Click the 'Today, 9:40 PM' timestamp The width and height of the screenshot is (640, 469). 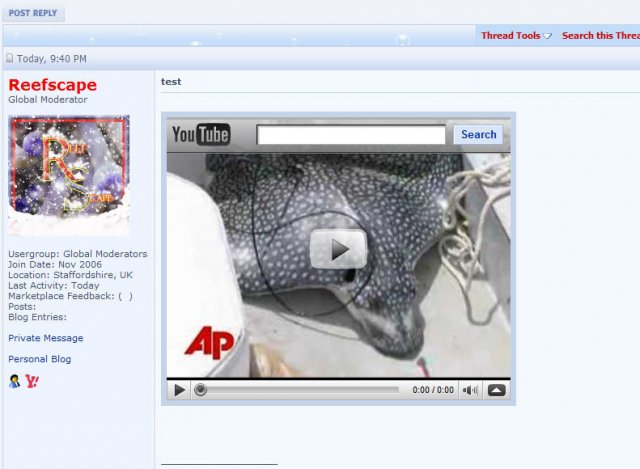(52, 59)
